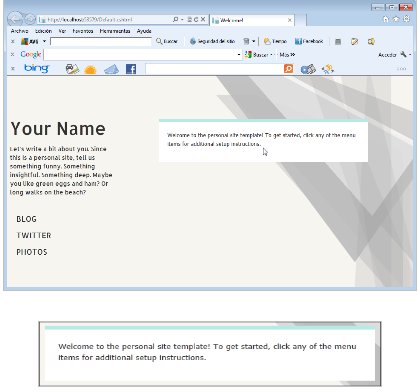The height and width of the screenshot is (392, 418).
Task: Click the Seguridad del sitio button
Action: click(212, 41)
